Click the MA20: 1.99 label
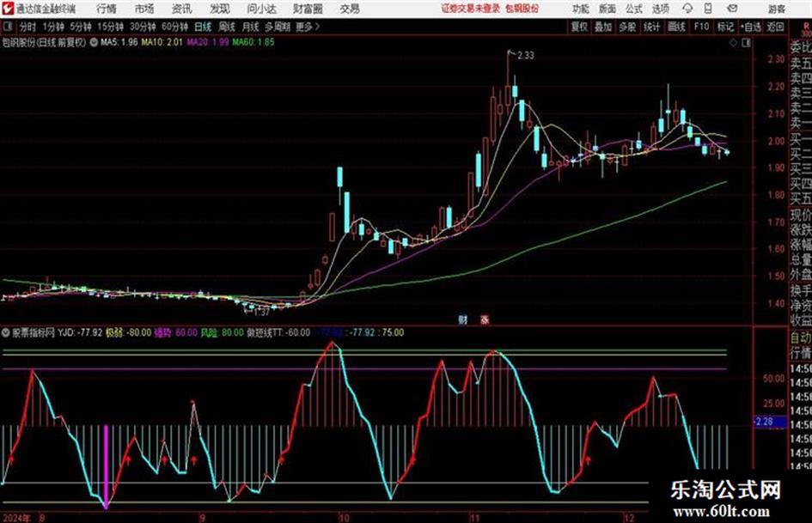812x523 pixels. coord(208,42)
